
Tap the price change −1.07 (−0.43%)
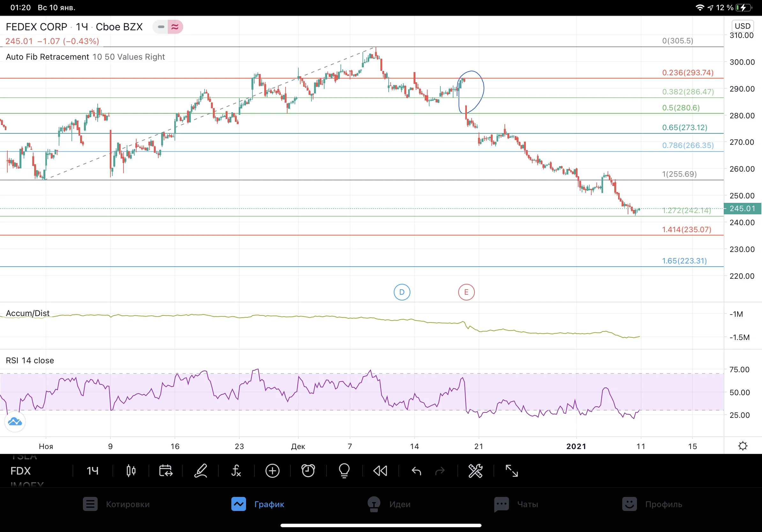pos(68,41)
